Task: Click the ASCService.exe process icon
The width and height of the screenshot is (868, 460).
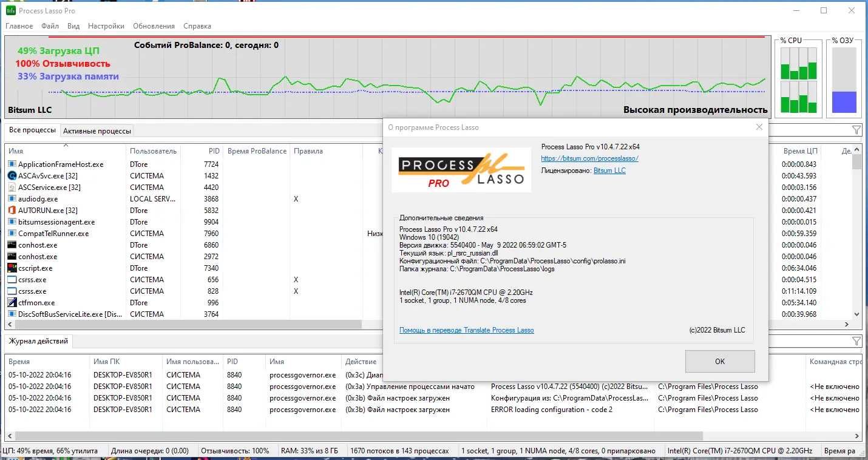Action: [12, 187]
